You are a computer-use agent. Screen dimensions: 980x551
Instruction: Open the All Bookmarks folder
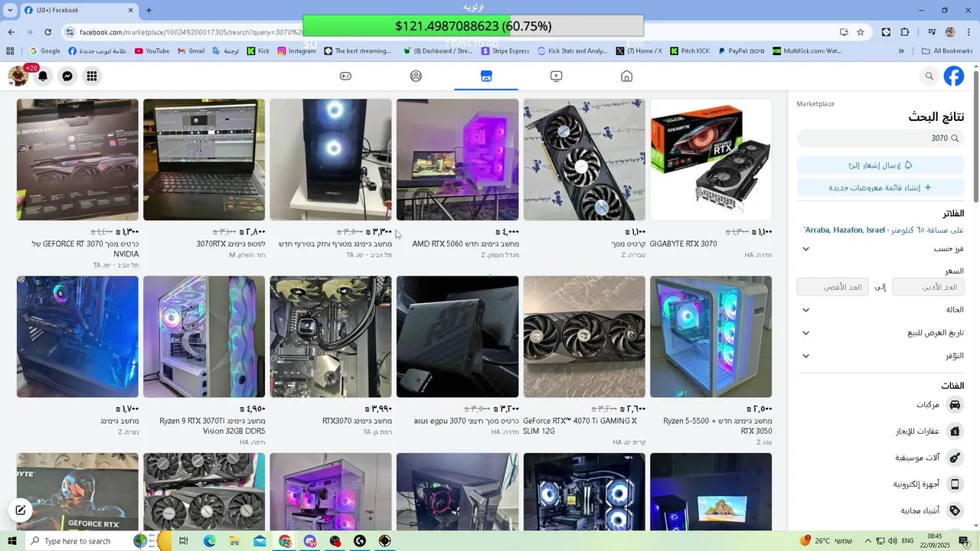tap(947, 51)
